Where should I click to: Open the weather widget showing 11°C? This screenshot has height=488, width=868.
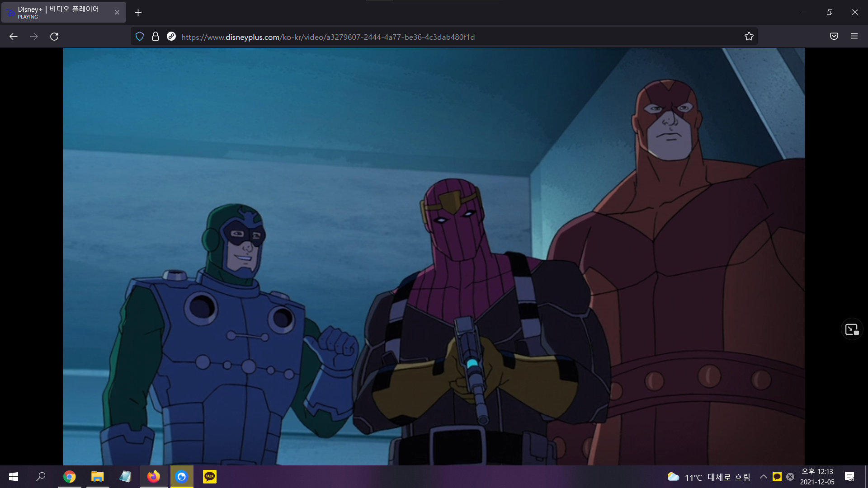pos(709,477)
